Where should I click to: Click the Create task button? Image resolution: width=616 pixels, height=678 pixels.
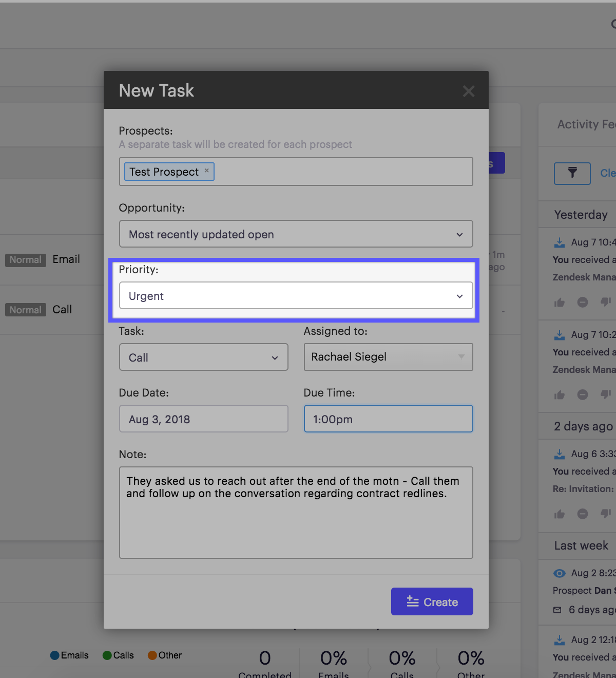tap(432, 601)
